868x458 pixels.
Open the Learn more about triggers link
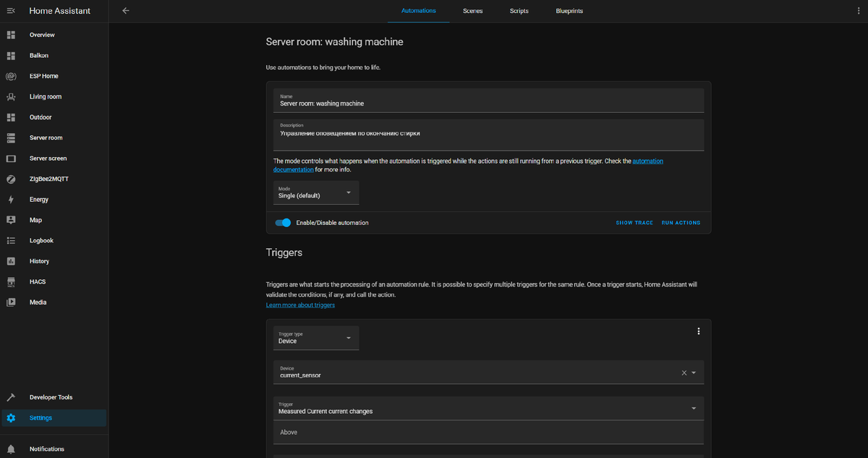click(300, 305)
